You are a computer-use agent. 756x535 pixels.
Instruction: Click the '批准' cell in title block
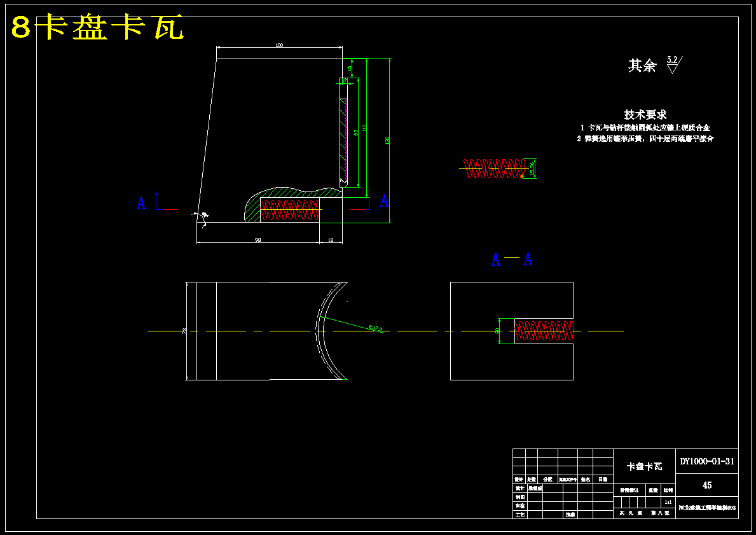coord(570,515)
